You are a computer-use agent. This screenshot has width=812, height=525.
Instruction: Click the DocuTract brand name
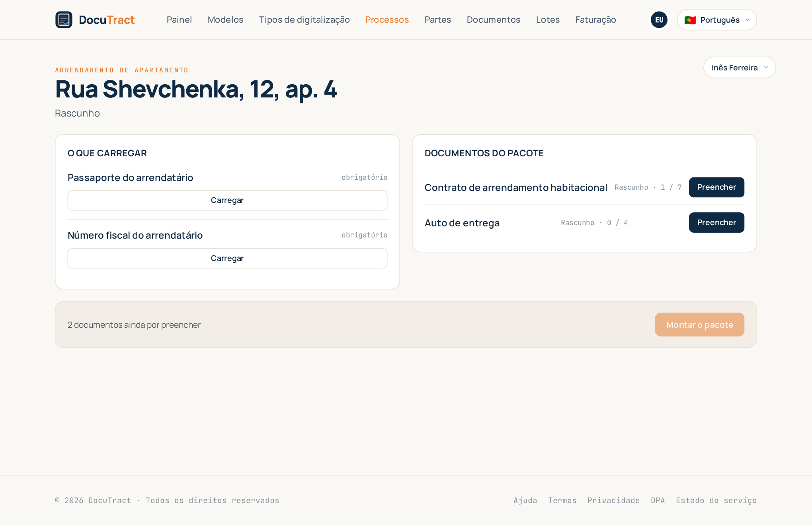[x=107, y=20]
